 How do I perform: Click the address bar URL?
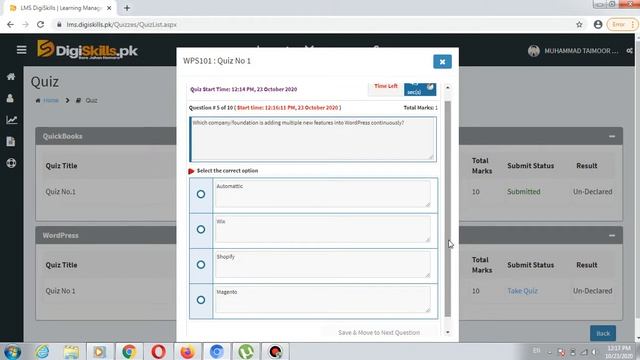(x=122, y=24)
